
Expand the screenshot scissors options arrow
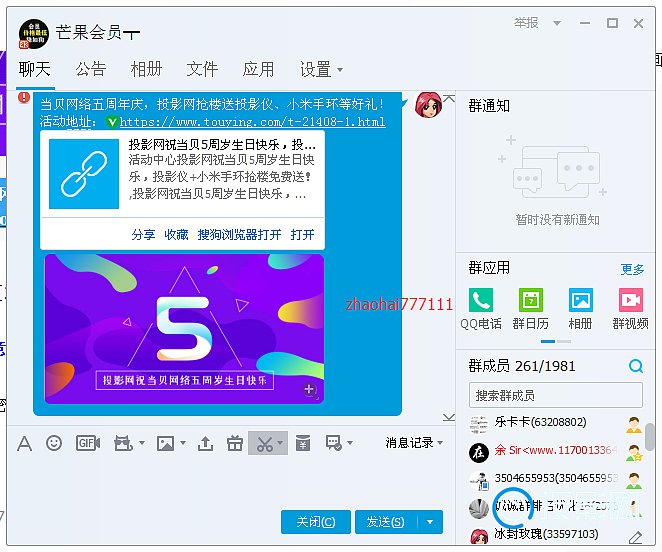click(280, 443)
